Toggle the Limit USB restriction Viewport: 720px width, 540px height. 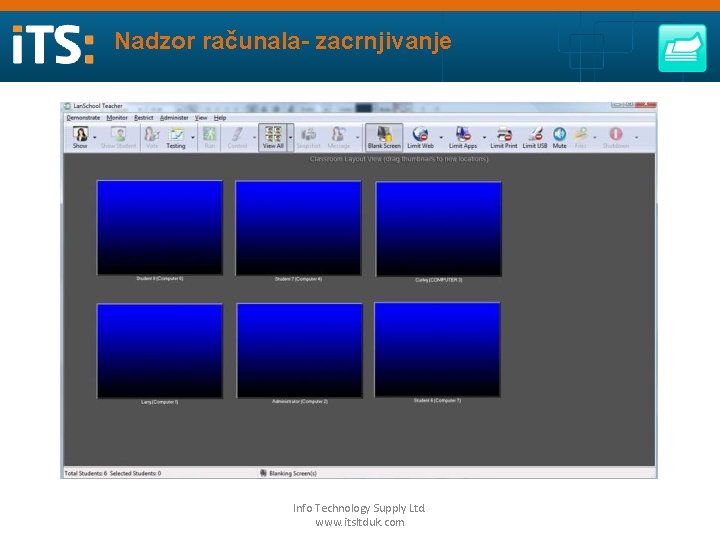coord(535,137)
